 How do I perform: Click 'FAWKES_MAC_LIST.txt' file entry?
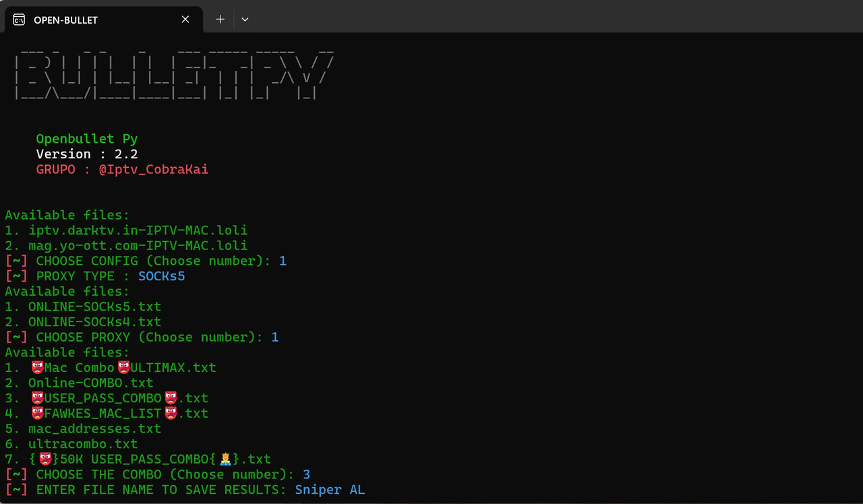(x=119, y=414)
